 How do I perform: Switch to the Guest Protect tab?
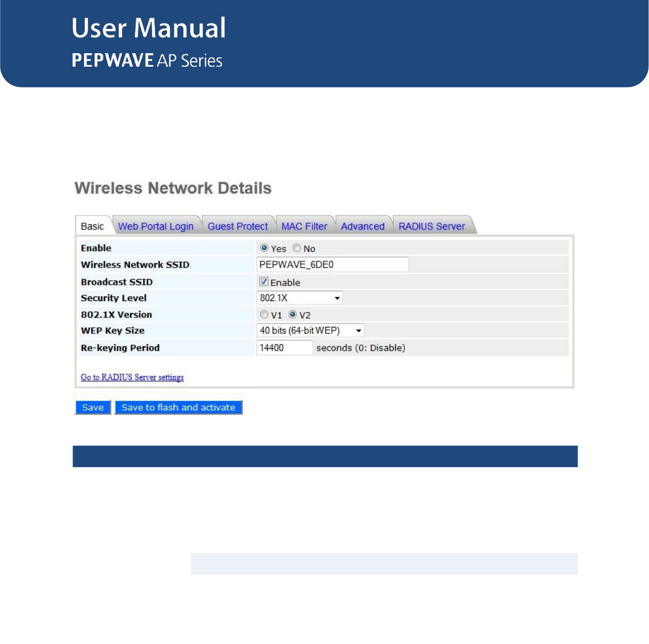[238, 226]
